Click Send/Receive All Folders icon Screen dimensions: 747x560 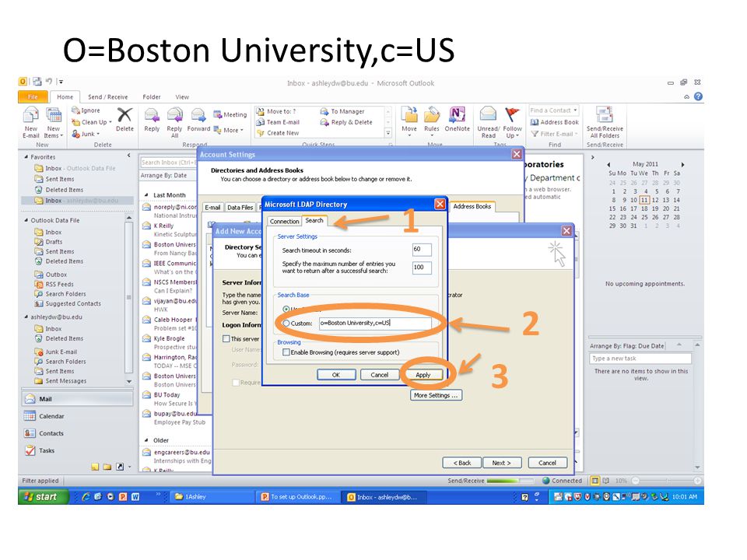[x=604, y=115]
